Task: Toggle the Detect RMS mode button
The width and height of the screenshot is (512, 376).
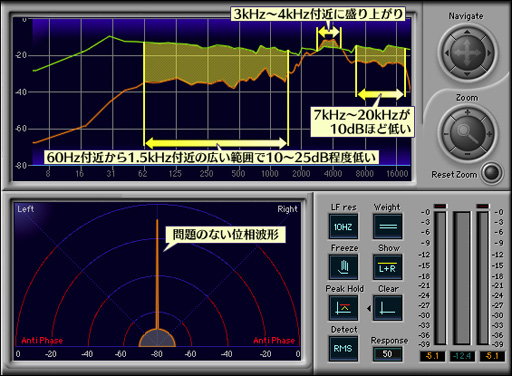Action: click(x=343, y=349)
